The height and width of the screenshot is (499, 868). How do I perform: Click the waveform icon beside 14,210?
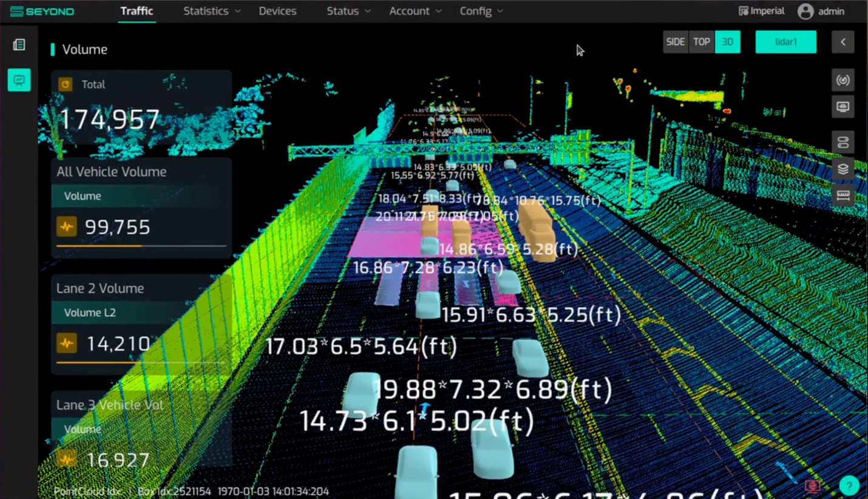[x=67, y=344]
